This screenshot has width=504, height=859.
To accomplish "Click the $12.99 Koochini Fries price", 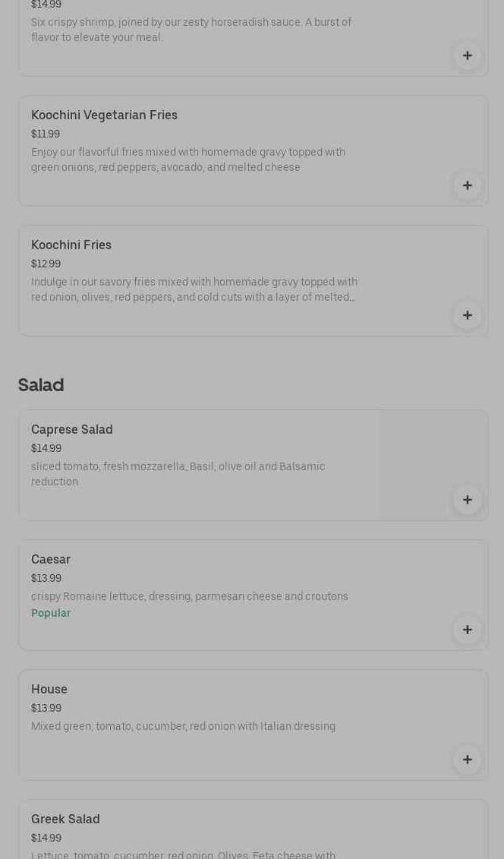I will (x=46, y=264).
